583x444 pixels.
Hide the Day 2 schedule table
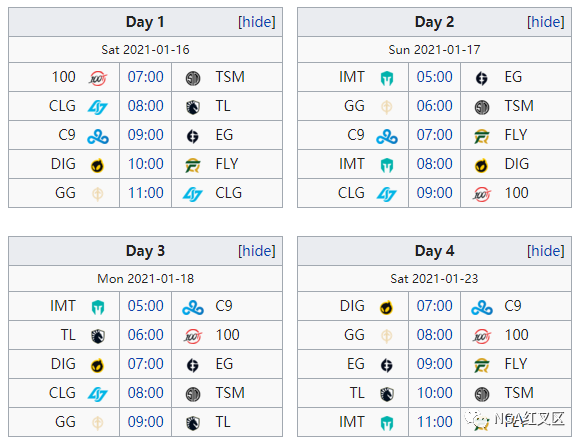point(545,22)
